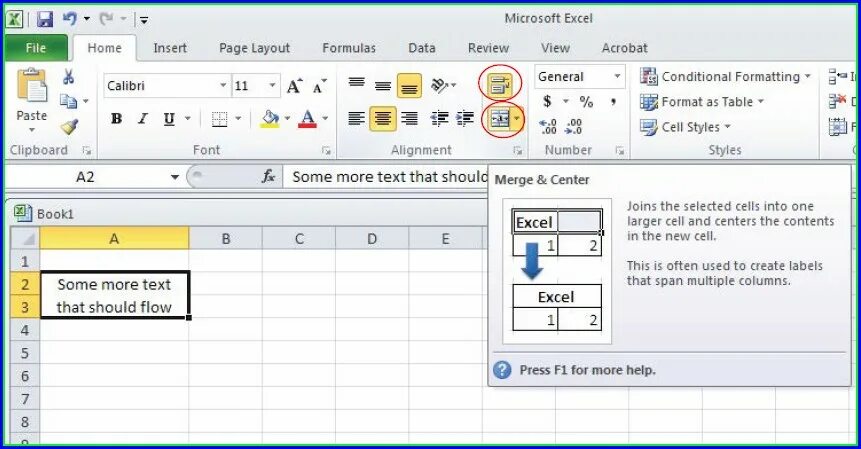Toggle Middle Align

[x=383, y=85]
